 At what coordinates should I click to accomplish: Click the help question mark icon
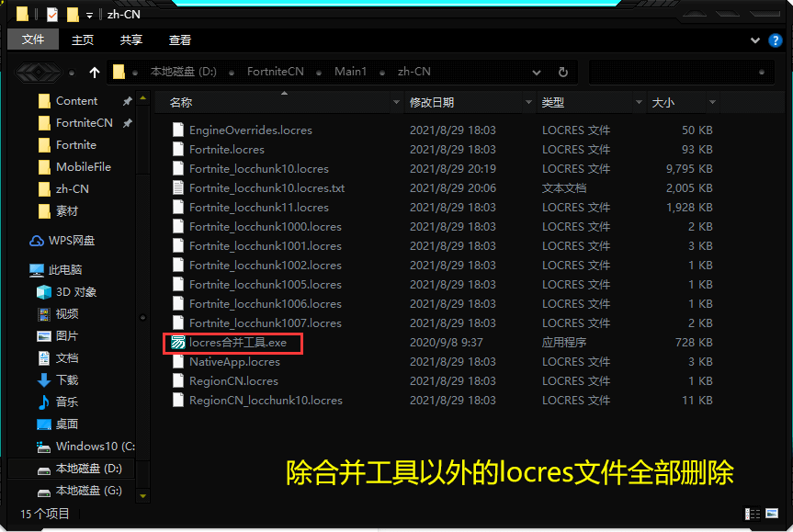[775, 40]
